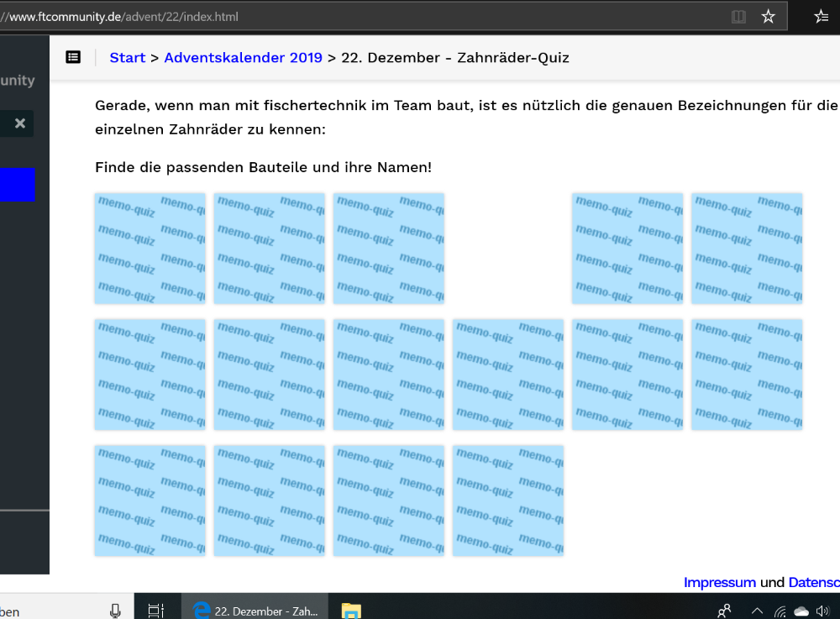Flip the first memo card in bottom row
The width and height of the screenshot is (840, 619).
tap(150, 501)
